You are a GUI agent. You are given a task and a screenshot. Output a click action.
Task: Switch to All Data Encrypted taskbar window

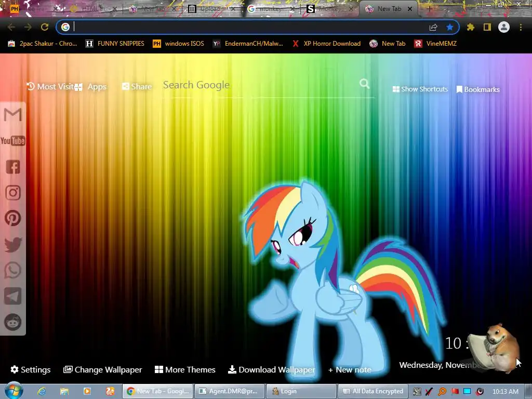372,391
